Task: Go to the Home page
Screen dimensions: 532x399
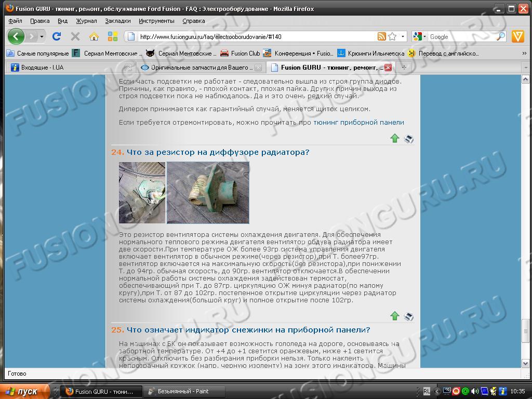Action: pyautogui.click(x=94, y=36)
